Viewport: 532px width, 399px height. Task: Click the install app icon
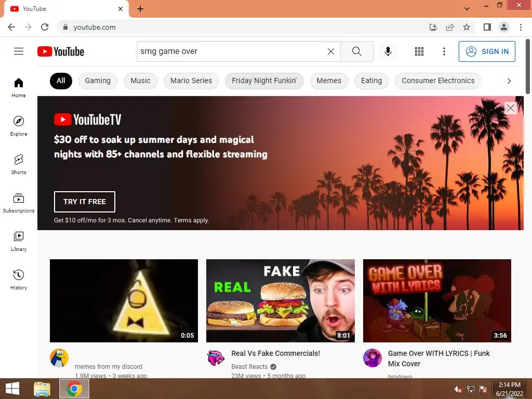(x=433, y=27)
